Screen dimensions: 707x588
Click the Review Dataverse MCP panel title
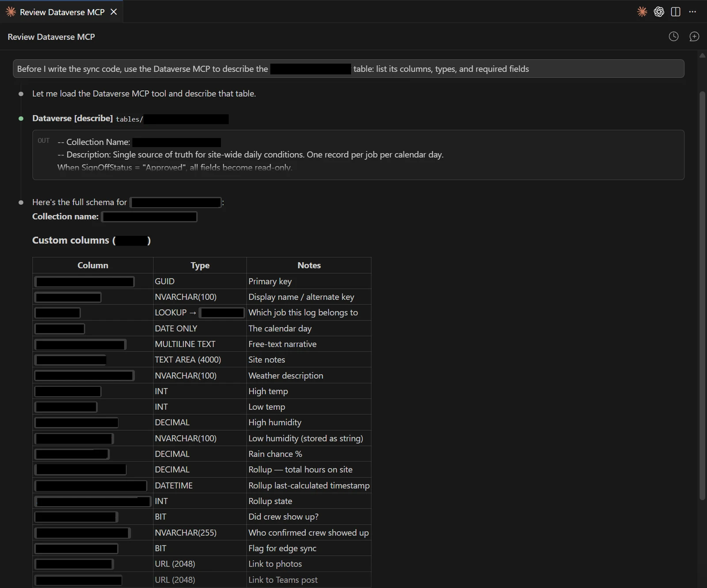(x=51, y=37)
